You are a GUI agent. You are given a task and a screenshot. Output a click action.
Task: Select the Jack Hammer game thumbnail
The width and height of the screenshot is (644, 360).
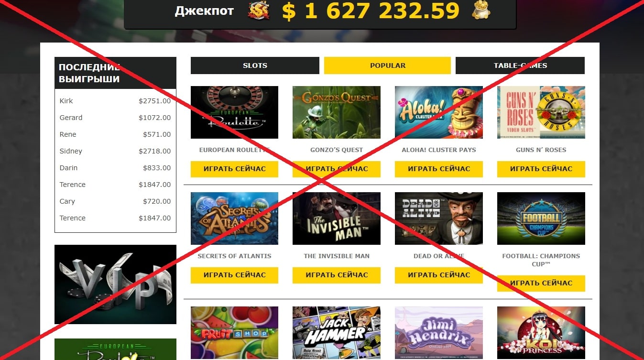coord(337,333)
